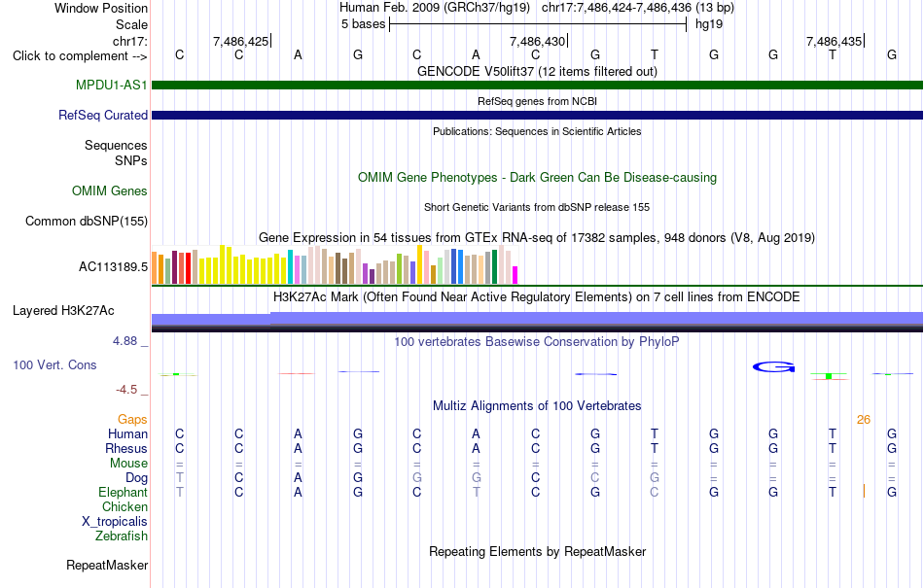Viewport: 924px width, 588px height.
Task: Click the Common dbSNP(155) label
Action: pyautogui.click(x=87, y=222)
